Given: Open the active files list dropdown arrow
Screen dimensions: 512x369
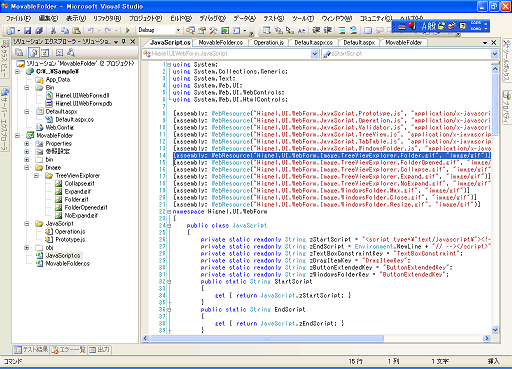Looking at the screenshot, I should point(485,43).
